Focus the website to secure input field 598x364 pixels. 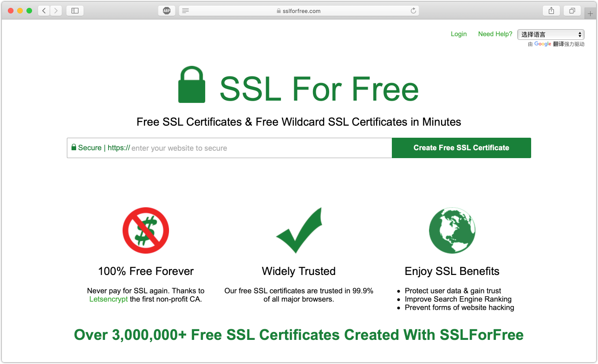click(x=229, y=148)
